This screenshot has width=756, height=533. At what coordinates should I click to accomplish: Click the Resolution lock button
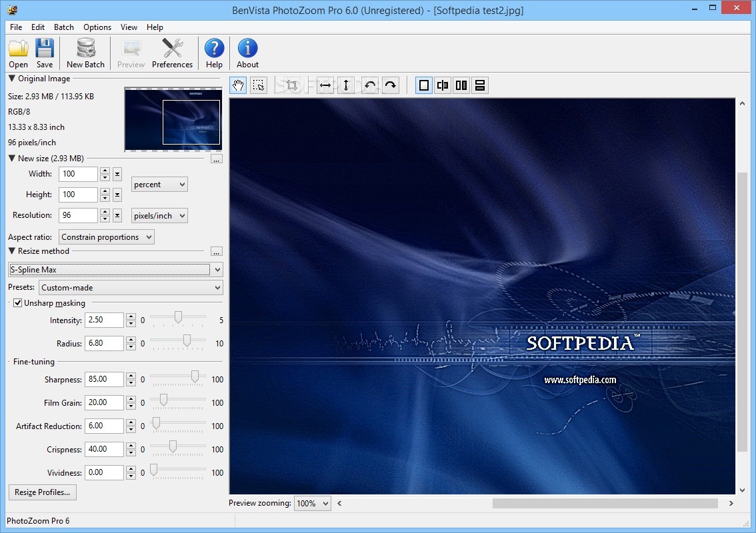[117, 215]
